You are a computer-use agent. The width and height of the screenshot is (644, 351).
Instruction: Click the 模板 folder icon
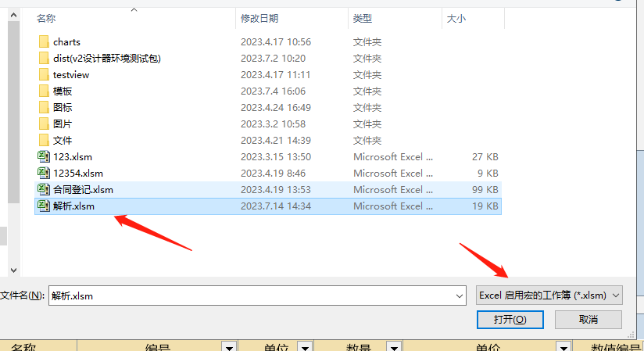click(44, 91)
